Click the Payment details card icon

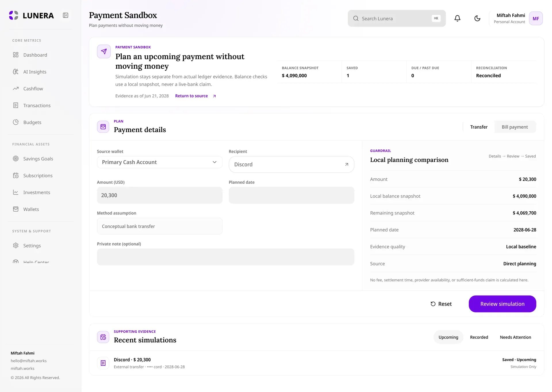click(x=103, y=127)
